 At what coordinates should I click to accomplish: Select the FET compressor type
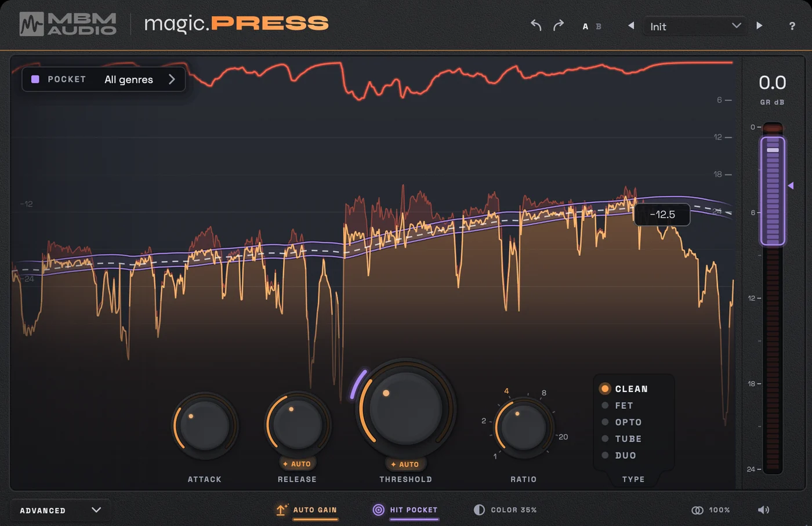point(617,405)
